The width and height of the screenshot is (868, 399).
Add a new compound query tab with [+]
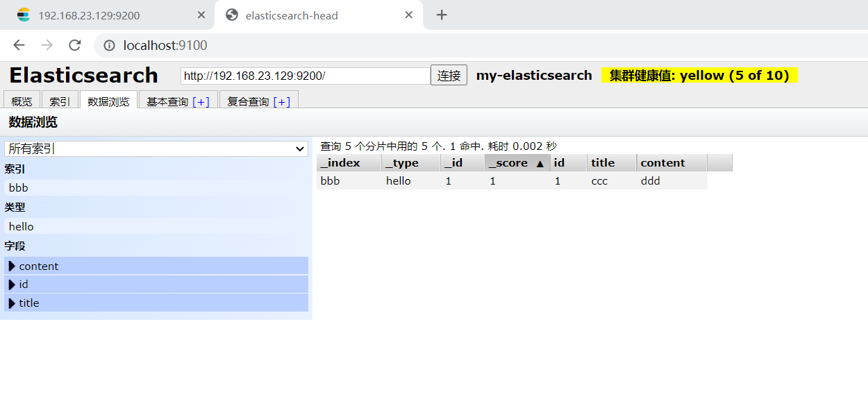click(282, 101)
